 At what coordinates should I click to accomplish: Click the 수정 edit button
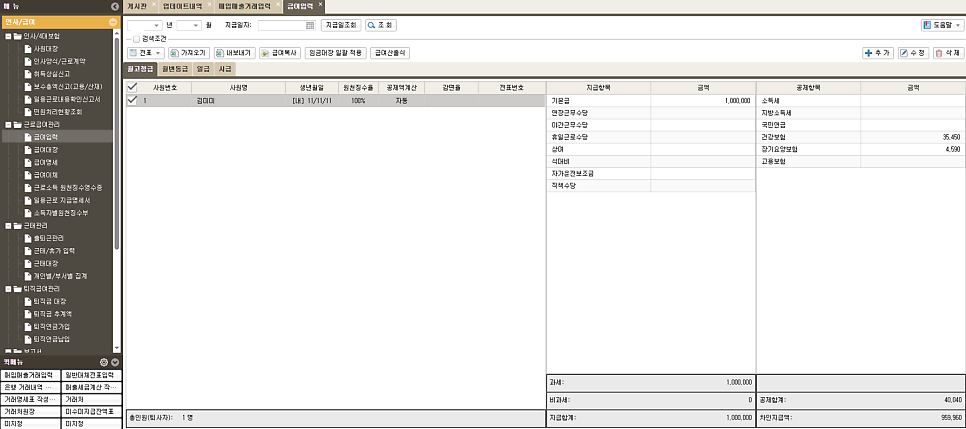(x=913, y=53)
